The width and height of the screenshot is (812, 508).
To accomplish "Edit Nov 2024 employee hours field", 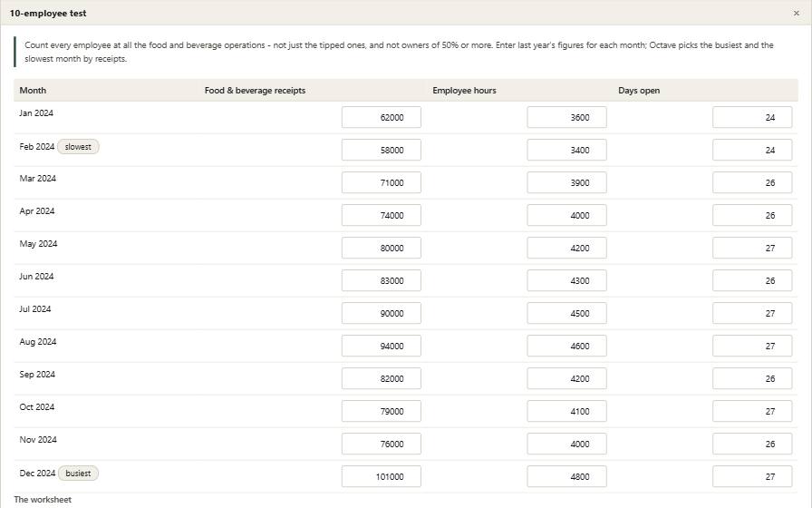I will [x=566, y=444].
